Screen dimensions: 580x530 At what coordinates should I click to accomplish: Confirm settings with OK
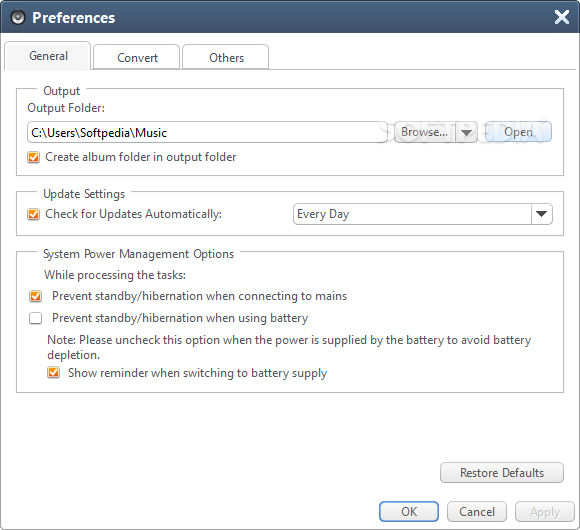point(409,512)
